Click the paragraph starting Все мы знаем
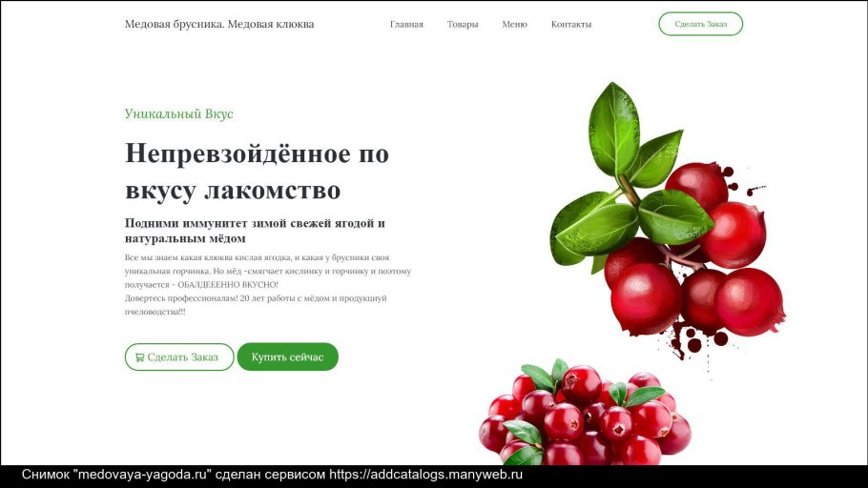The image size is (868, 488). [268, 271]
